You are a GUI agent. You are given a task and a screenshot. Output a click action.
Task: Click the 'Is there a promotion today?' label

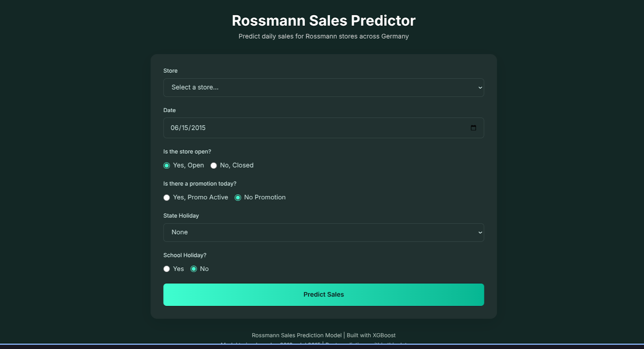(x=200, y=184)
